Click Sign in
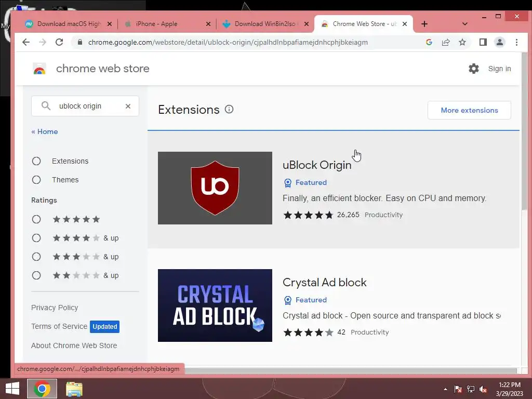Viewport: 532px width, 399px height. coord(499,69)
